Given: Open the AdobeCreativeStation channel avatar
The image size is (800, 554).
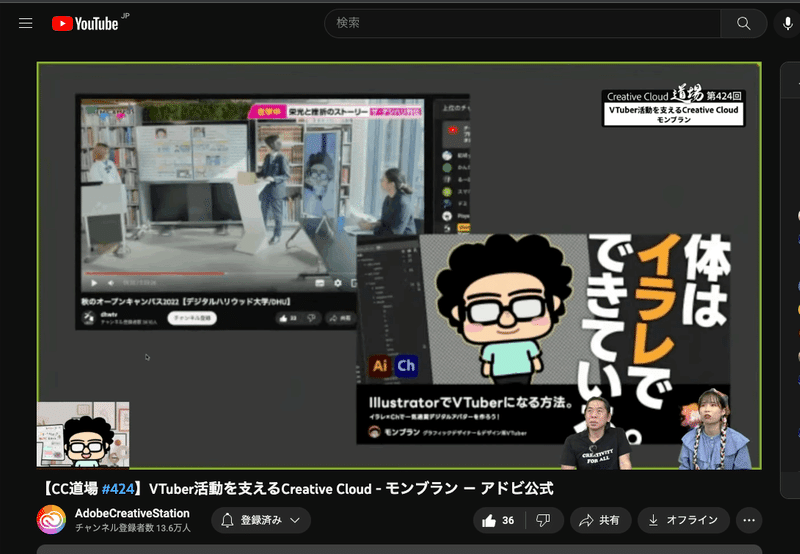Looking at the screenshot, I should click(51, 520).
